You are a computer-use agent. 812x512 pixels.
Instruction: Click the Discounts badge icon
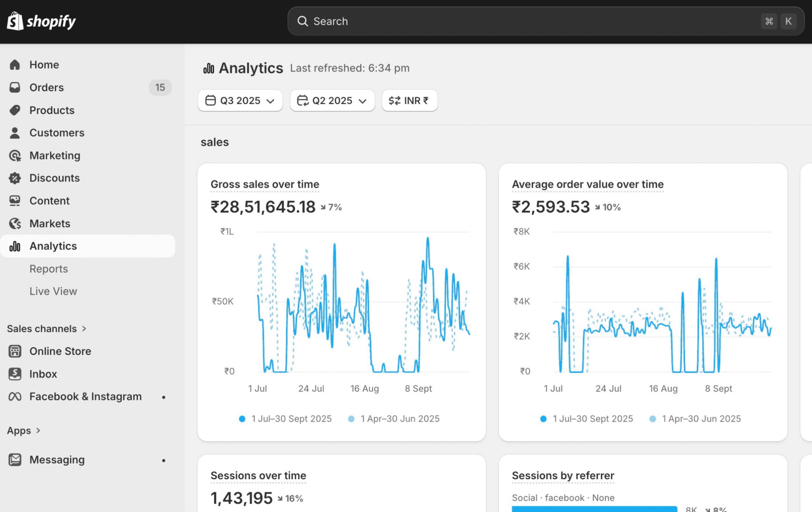(15, 178)
